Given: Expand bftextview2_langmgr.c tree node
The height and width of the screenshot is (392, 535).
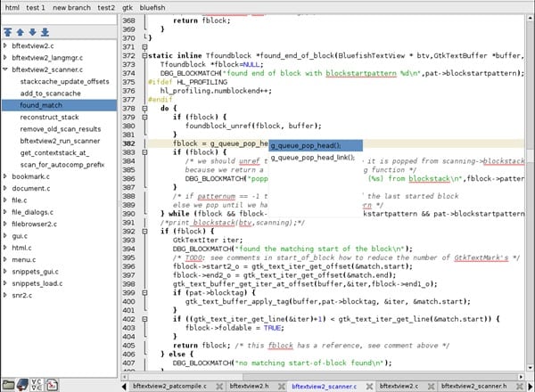Looking at the screenshot, I should (x=5, y=58).
